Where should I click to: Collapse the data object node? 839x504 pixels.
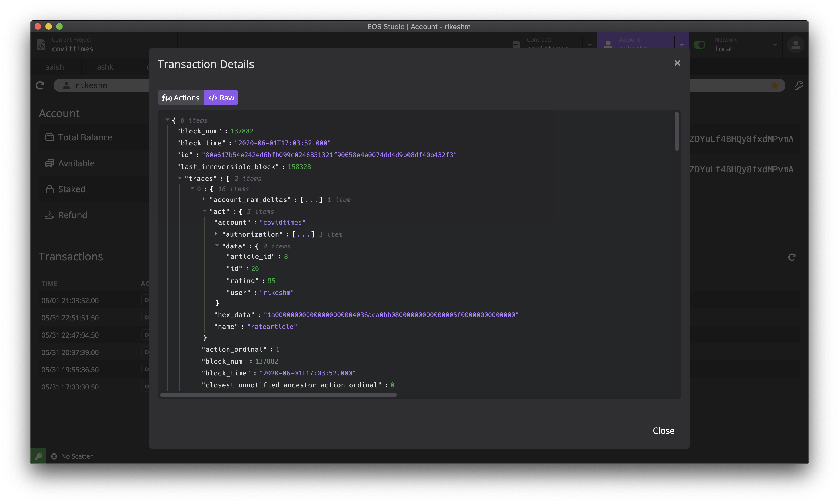pos(217,246)
